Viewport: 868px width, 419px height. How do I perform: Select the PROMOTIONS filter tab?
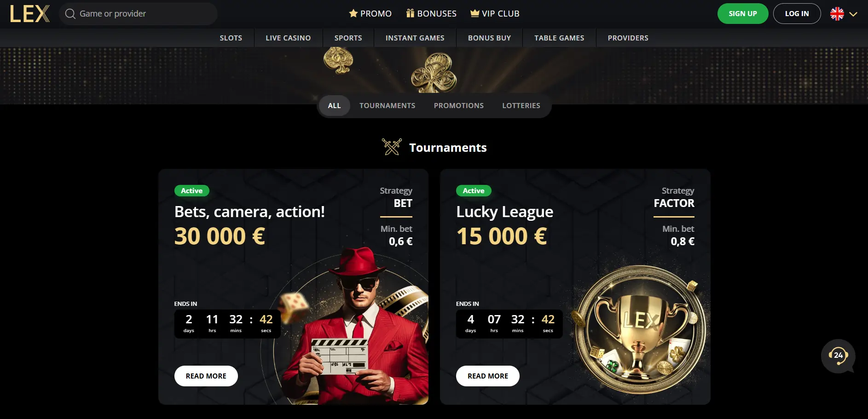click(458, 106)
